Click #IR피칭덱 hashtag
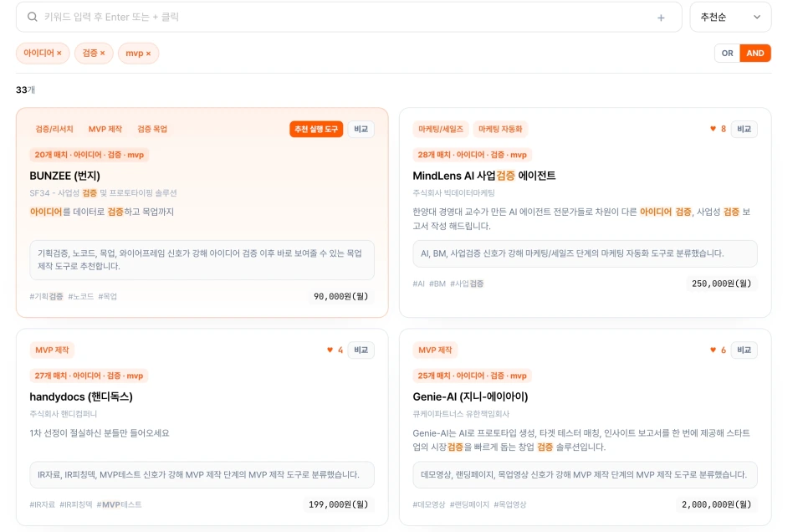 pos(76,504)
